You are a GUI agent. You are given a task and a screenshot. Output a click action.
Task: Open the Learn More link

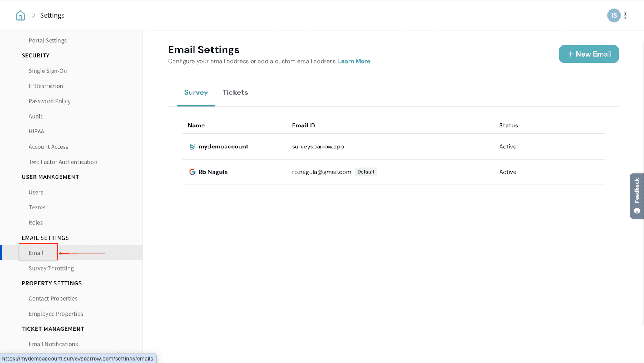pos(354,62)
